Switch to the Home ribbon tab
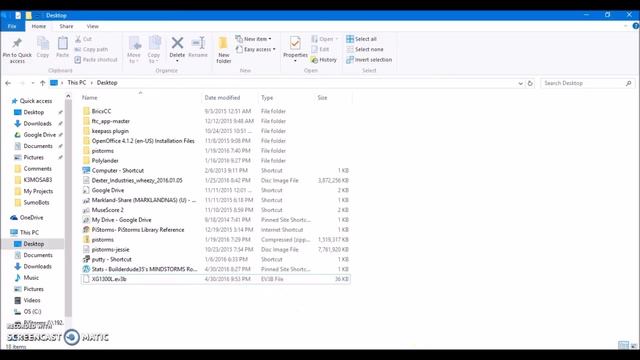This screenshot has width=640, height=360. pos(39,26)
